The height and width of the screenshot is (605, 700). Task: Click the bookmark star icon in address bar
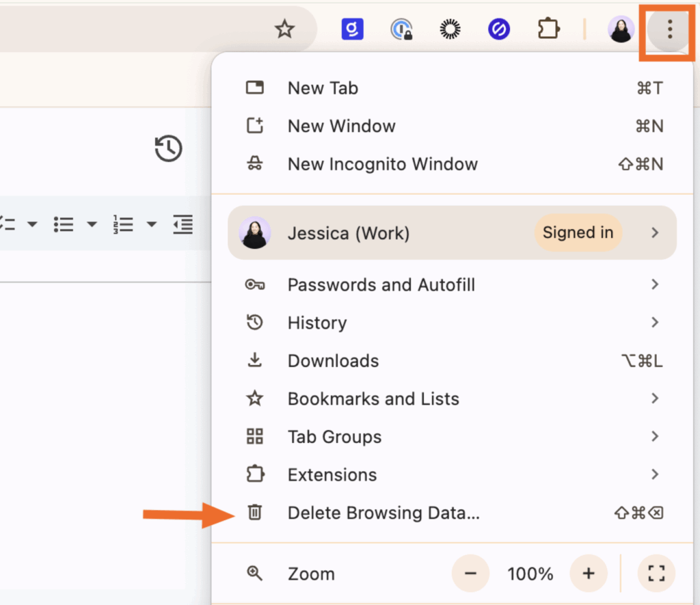284,29
